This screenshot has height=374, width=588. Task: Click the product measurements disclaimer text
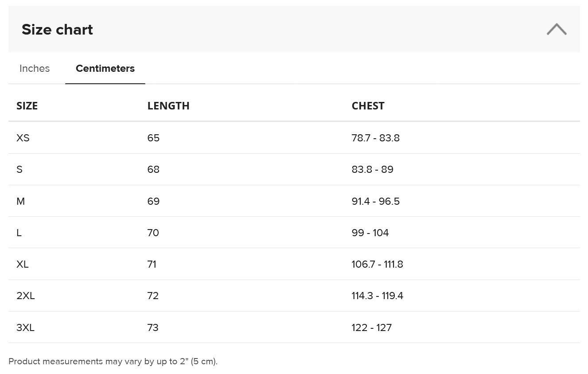(x=113, y=361)
